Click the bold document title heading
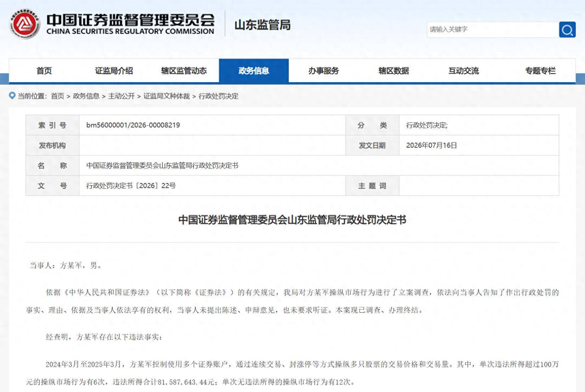This screenshot has width=585, height=392. click(292, 220)
